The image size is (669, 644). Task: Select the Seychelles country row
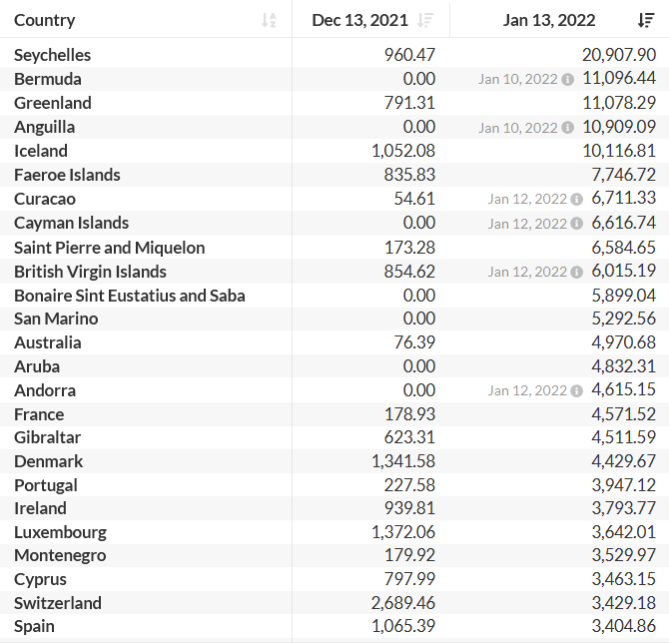[52, 55]
